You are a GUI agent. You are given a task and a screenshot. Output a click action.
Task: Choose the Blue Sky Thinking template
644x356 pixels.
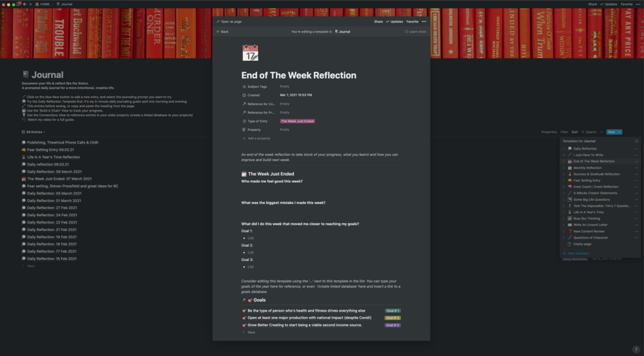click(x=586, y=218)
